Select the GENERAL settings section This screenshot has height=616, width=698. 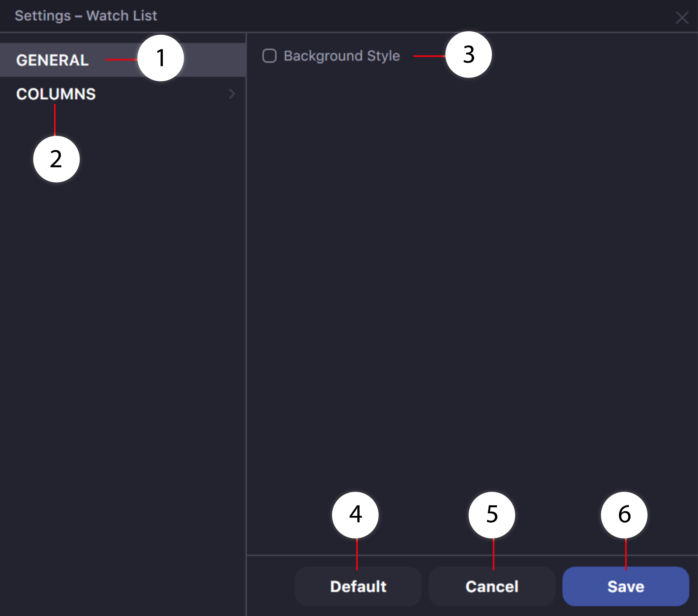(123, 60)
